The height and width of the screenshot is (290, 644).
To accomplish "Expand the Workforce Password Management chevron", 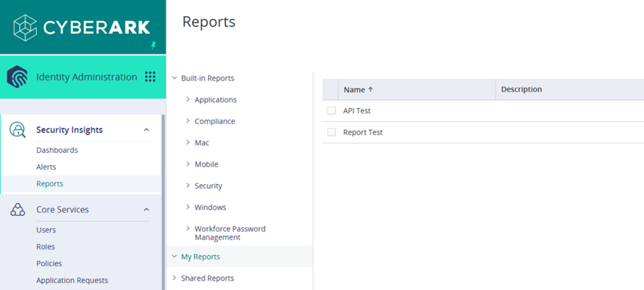I will point(188,228).
